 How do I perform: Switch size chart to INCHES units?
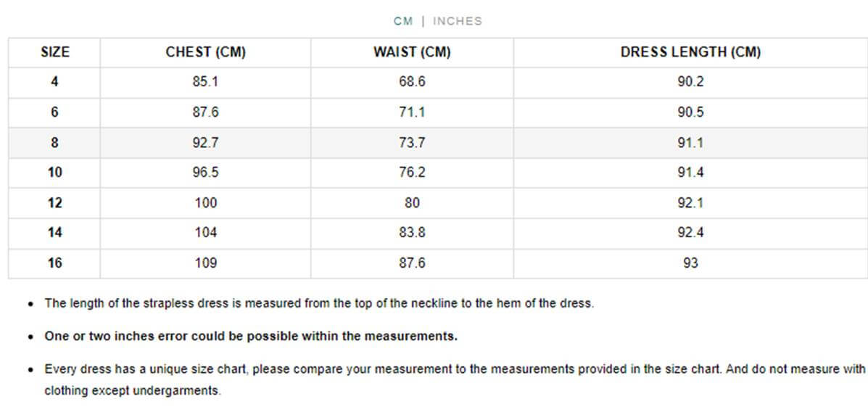(458, 21)
